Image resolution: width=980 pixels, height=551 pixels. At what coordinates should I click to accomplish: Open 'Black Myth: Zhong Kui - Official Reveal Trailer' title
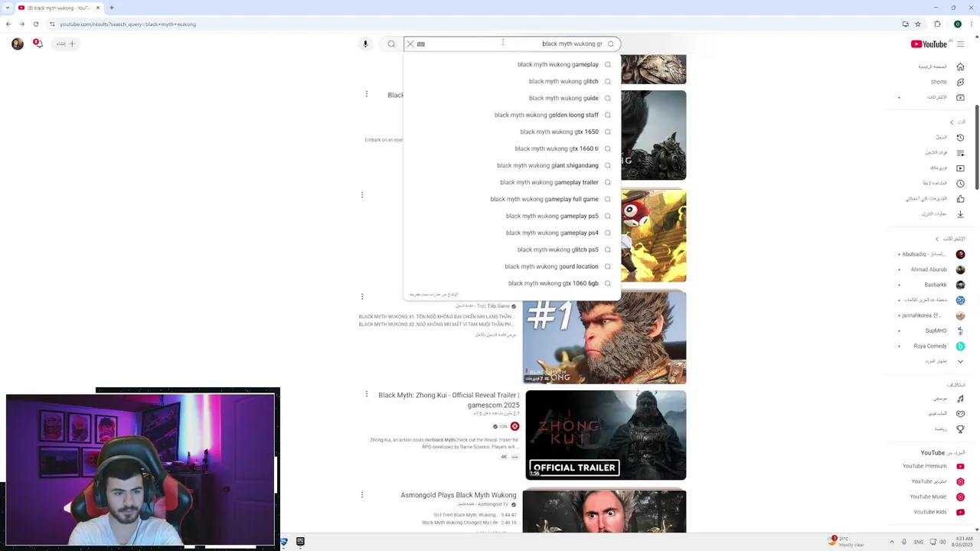point(449,399)
